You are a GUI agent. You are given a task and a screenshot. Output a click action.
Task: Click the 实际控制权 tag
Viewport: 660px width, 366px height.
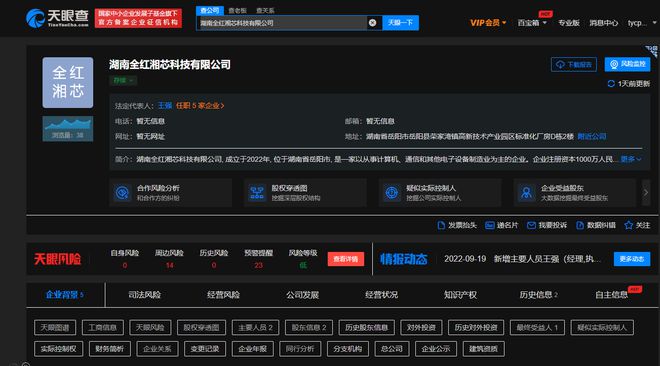click(x=58, y=349)
